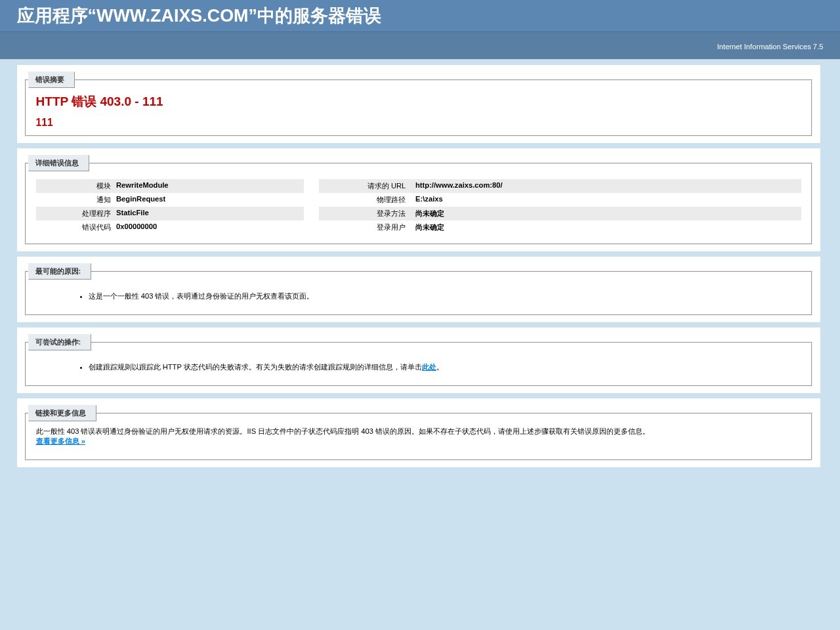Click the requested URL 'http://www.zaixs.com:80/'
This screenshot has width=840, height=630.
pos(459,186)
